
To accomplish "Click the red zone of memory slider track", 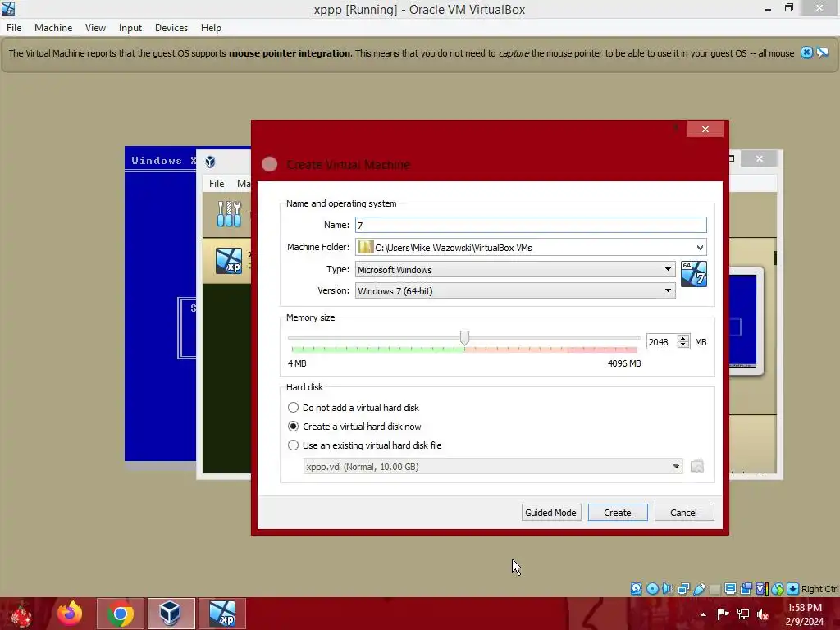I will [603, 349].
